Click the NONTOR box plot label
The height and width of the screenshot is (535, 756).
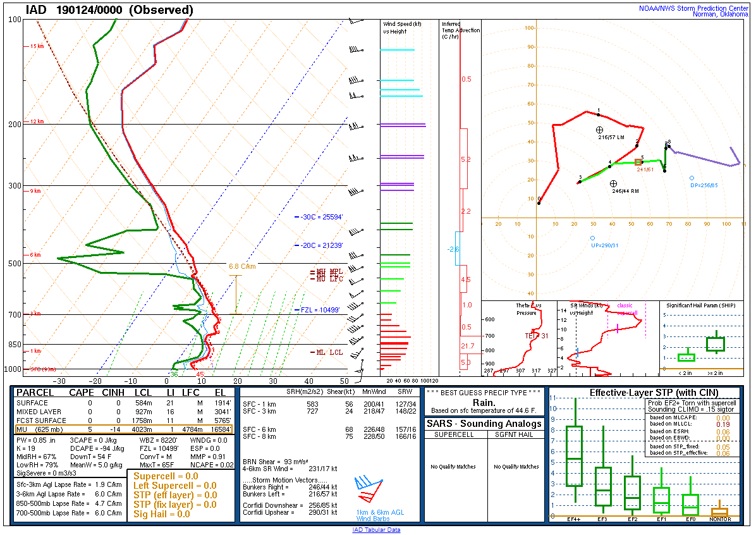(720, 519)
